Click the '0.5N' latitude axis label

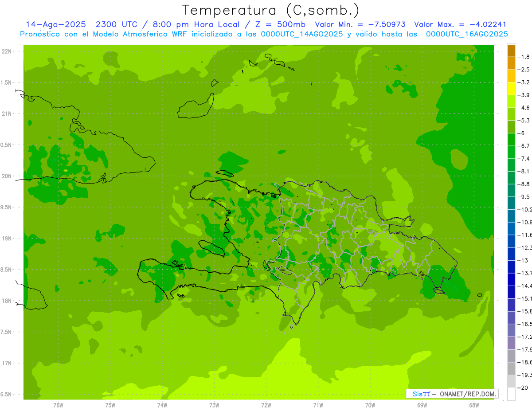[6, 145]
